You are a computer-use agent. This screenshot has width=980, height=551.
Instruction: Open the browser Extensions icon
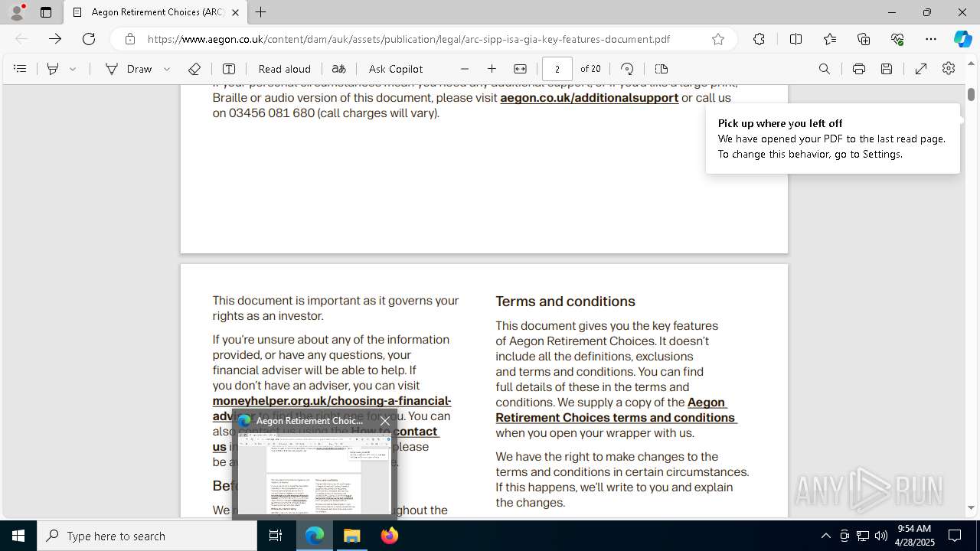click(759, 39)
